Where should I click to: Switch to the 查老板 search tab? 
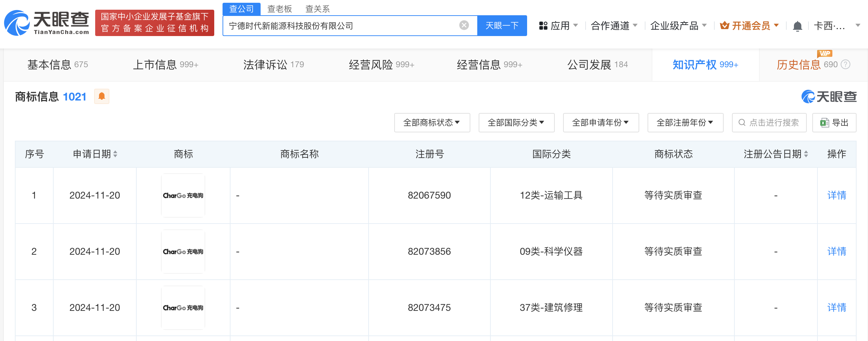280,9
